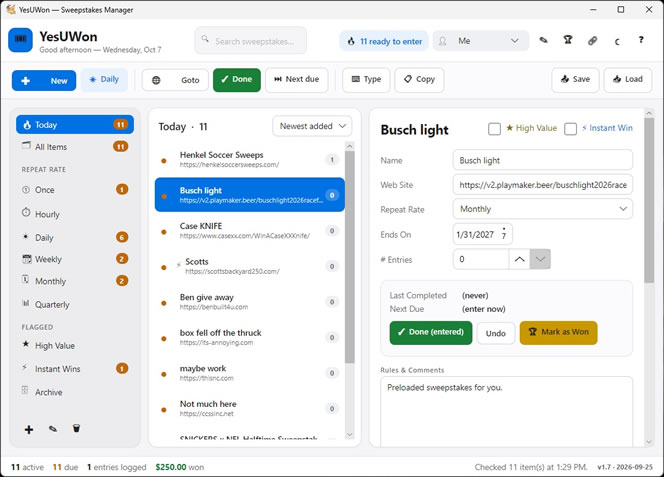This screenshot has height=477, width=664.
Task: Click the High Value star icon in sidebar
Action: pos(26,344)
